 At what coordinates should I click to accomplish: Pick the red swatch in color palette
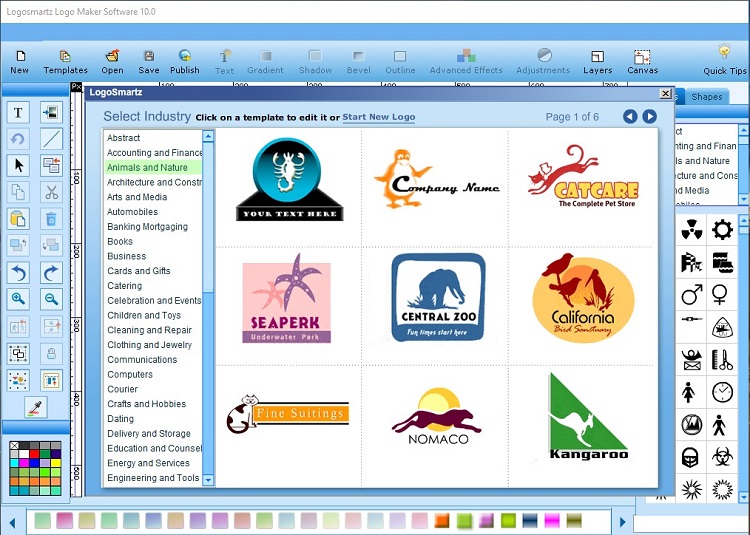(x=34, y=454)
